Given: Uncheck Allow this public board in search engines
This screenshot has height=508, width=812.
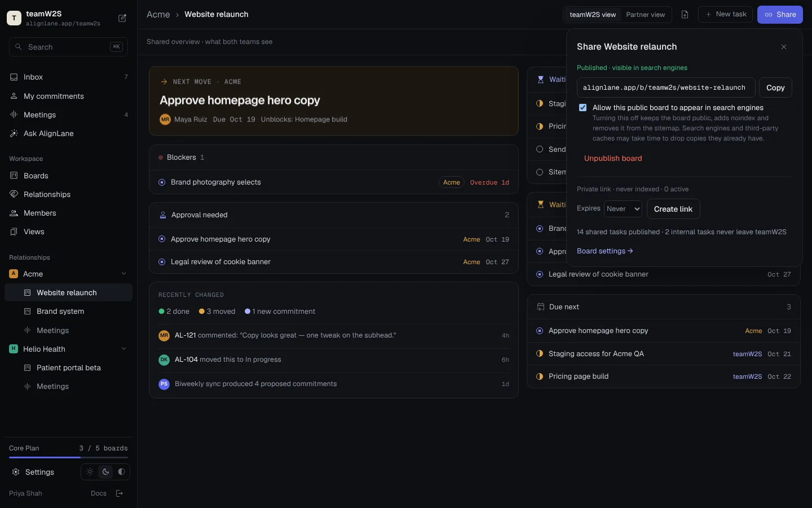Looking at the screenshot, I should click(x=583, y=108).
